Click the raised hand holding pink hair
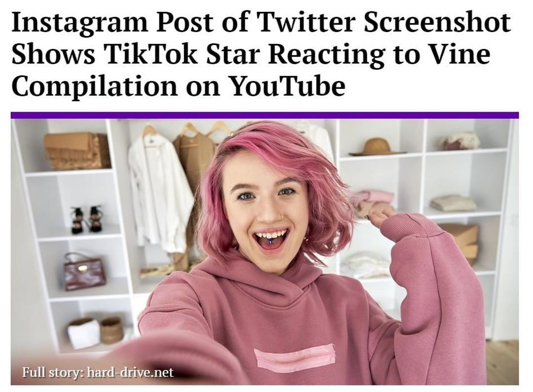This screenshot has width=533, height=392. [381, 214]
